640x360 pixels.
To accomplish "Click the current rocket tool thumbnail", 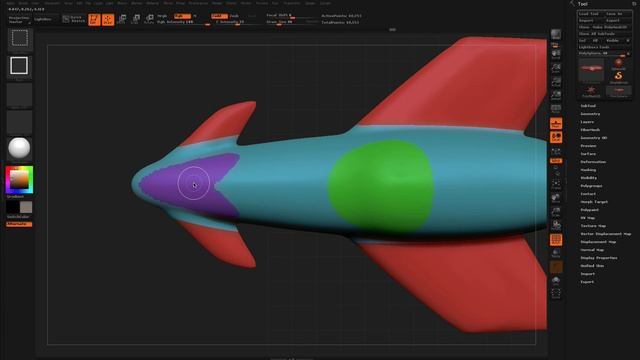I will 591,70.
